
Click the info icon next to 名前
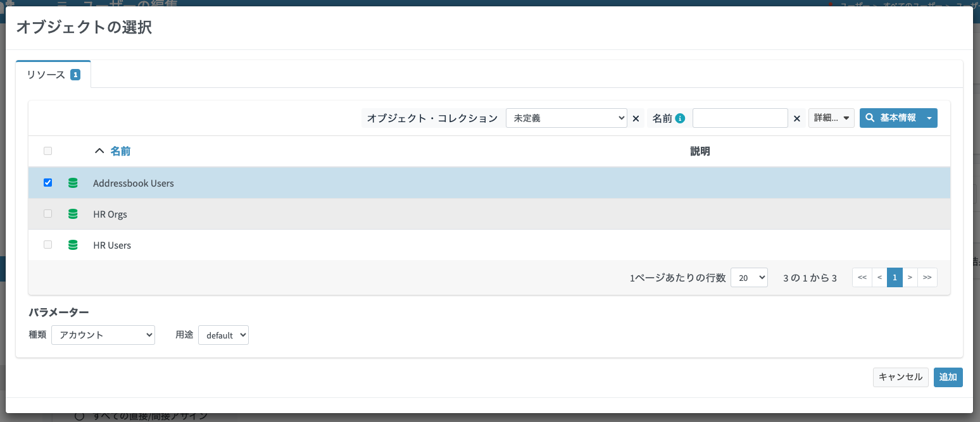(681, 118)
